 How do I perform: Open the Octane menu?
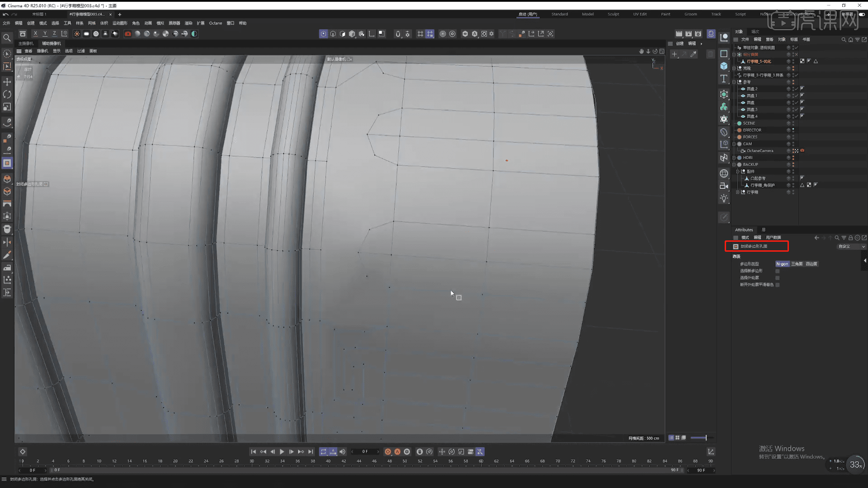pos(215,23)
